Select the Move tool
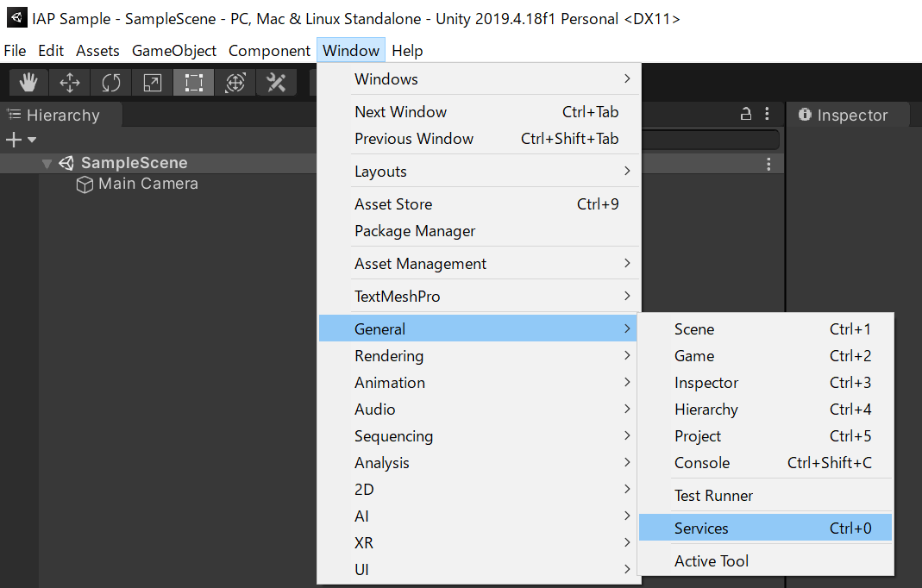Screen dimensions: 922x588 pyautogui.click(x=70, y=83)
